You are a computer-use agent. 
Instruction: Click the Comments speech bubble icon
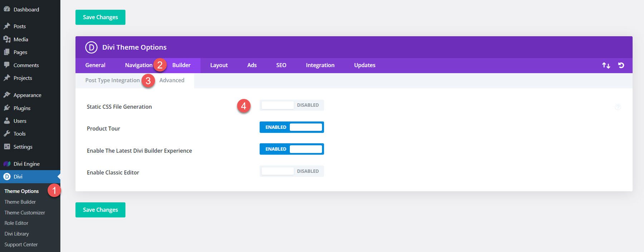point(7,65)
